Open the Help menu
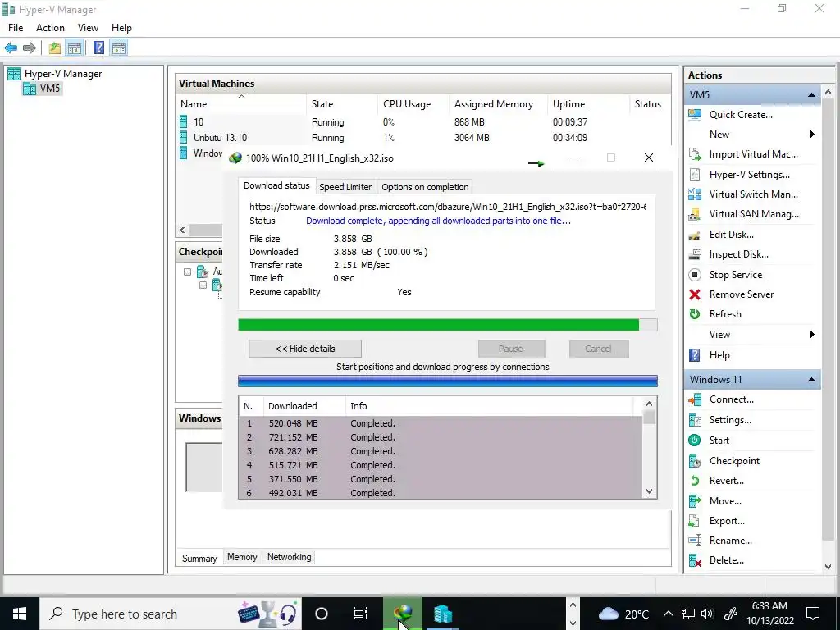 click(121, 28)
